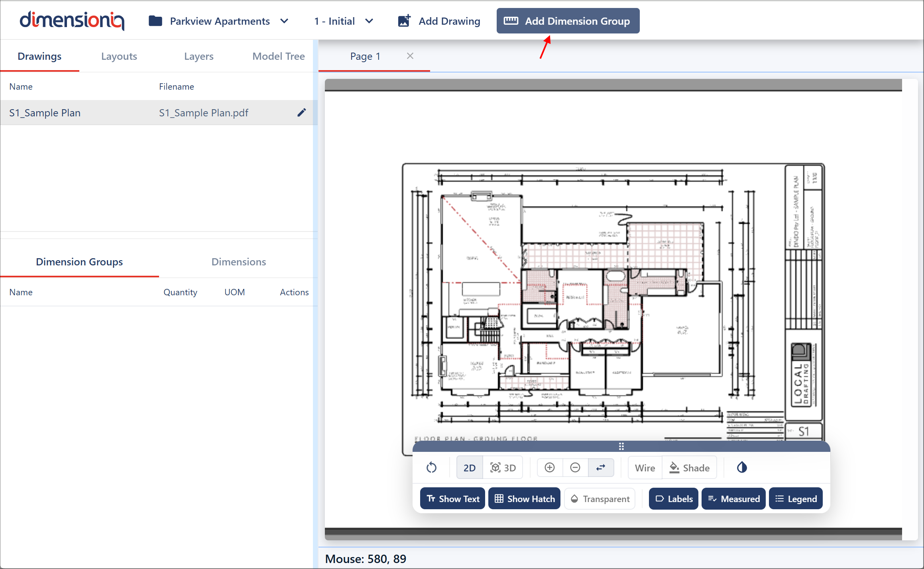Open the Parkview Apartments project dropdown

point(218,21)
